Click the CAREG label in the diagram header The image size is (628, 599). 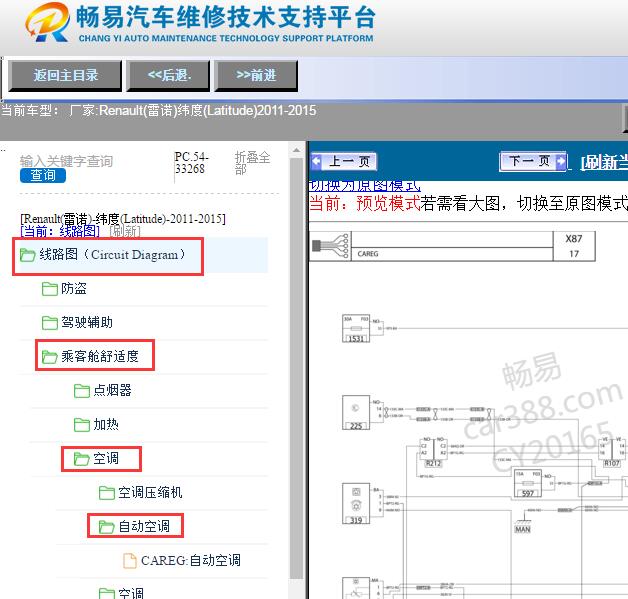coord(368,254)
